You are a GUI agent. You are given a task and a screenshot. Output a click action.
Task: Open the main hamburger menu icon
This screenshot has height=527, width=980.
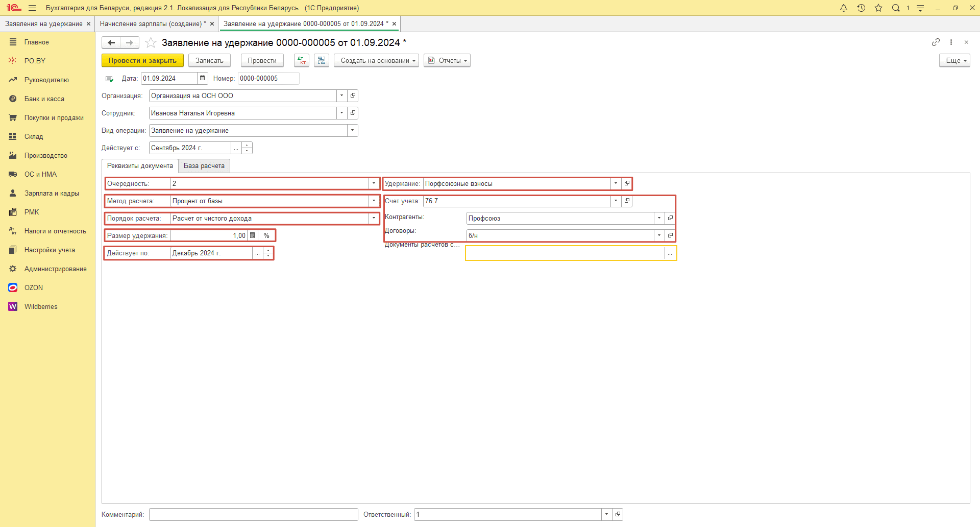click(32, 8)
